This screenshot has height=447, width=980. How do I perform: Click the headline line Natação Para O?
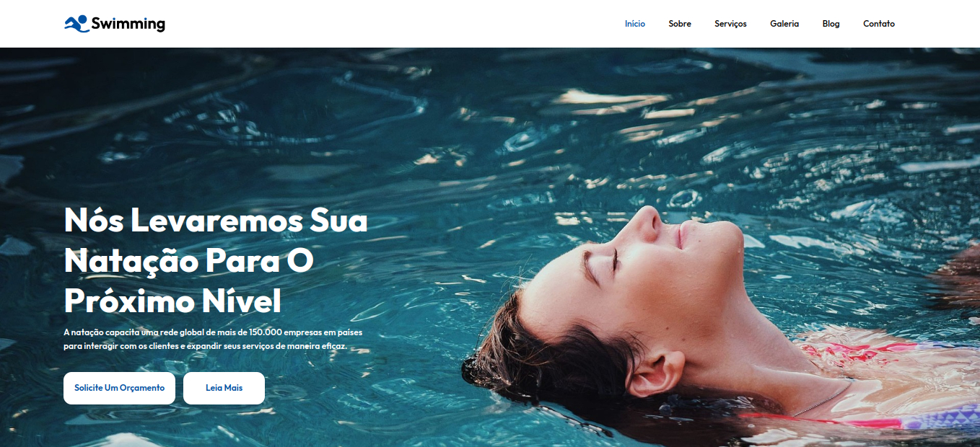189,260
